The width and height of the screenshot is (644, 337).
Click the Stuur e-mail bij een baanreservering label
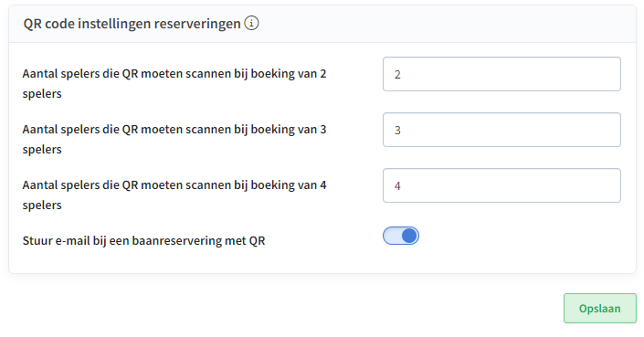pyautogui.click(x=143, y=240)
